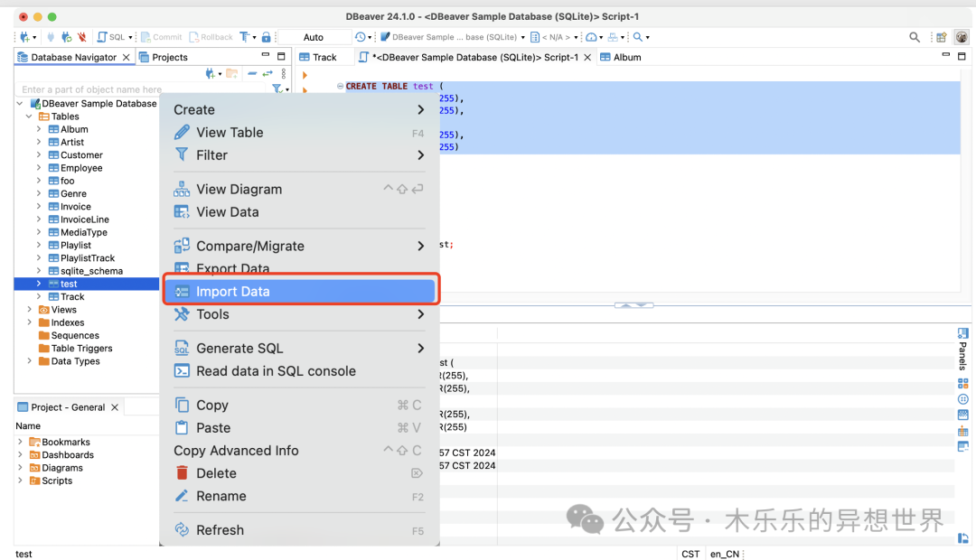976x560 pixels.
Task: Click the Auto commit mode field
Action: 314,37
